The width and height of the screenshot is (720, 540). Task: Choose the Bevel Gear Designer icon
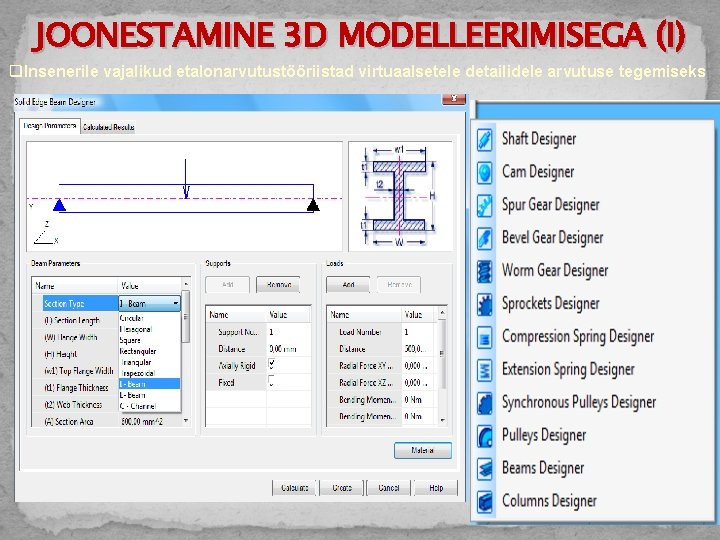click(484, 238)
